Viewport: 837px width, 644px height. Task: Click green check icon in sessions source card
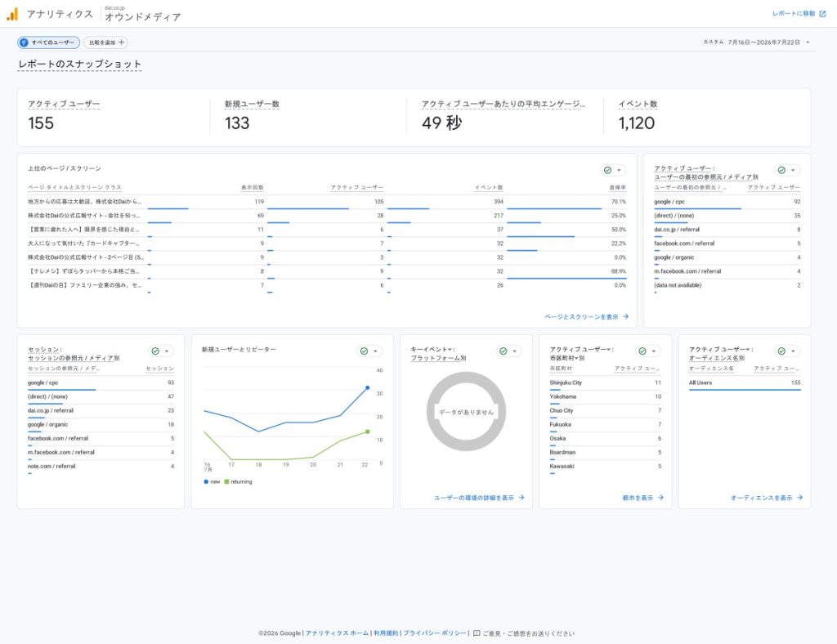point(155,351)
